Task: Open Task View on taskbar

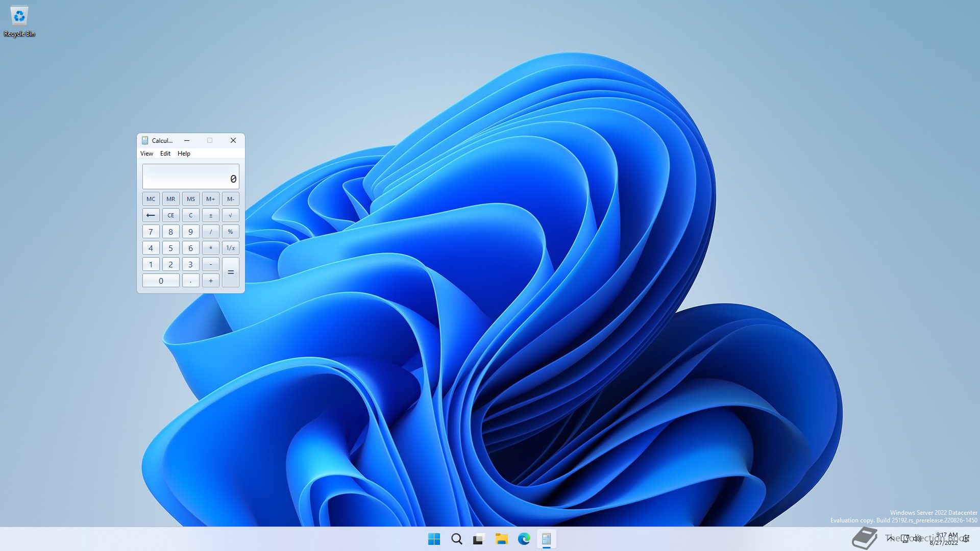Action: tap(479, 539)
